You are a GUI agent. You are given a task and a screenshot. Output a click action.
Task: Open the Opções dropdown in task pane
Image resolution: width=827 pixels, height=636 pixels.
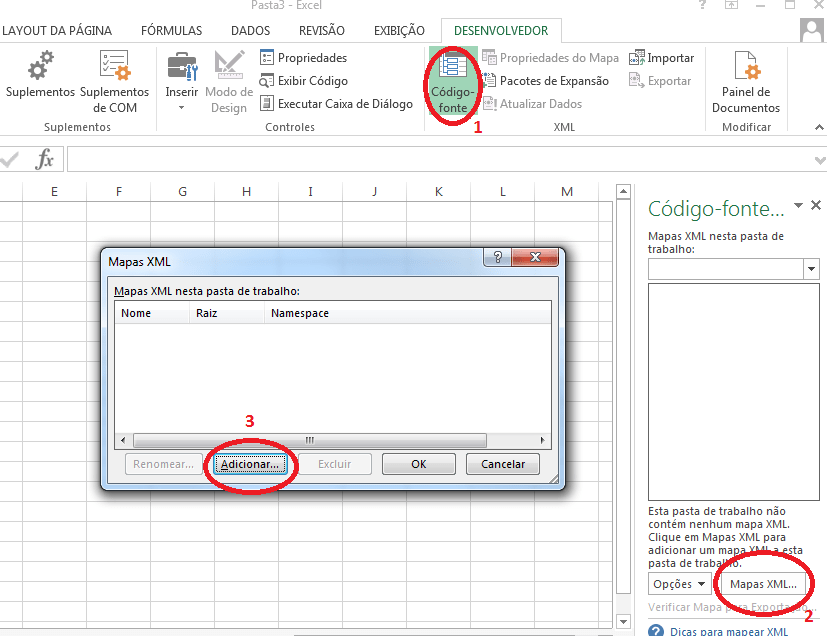[678, 584]
